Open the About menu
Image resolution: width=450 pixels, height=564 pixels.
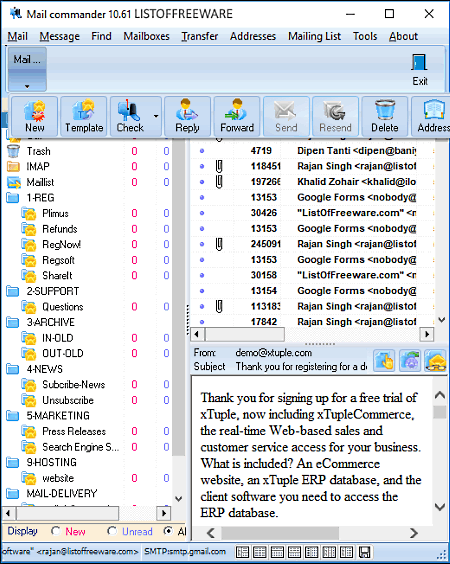[x=403, y=36]
